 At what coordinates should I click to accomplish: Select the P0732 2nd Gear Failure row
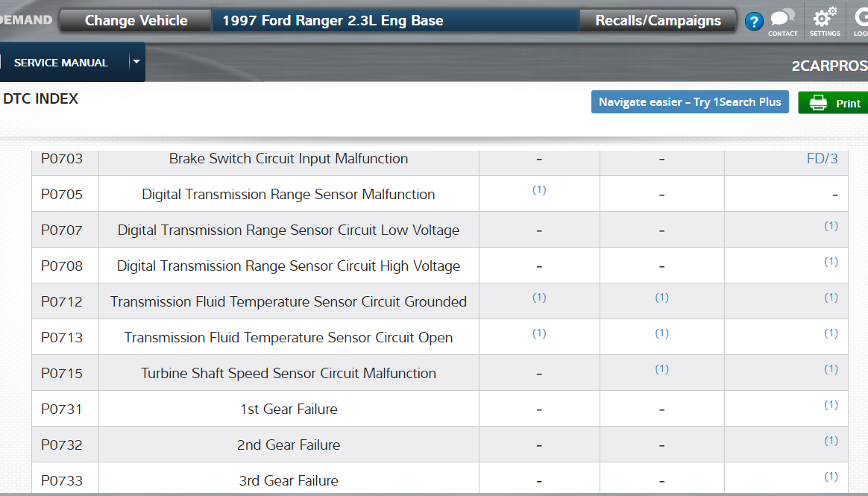click(289, 445)
